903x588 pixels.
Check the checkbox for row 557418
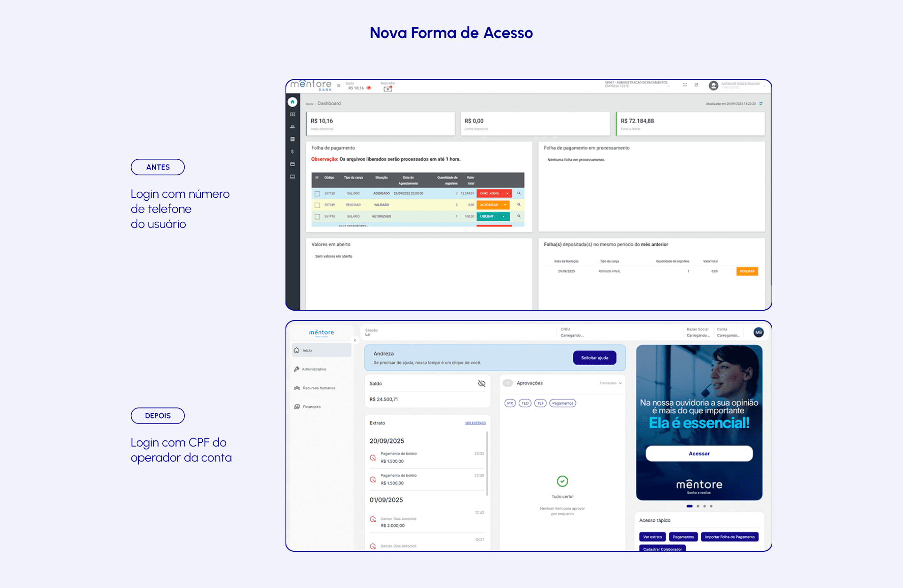[x=317, y=217]
